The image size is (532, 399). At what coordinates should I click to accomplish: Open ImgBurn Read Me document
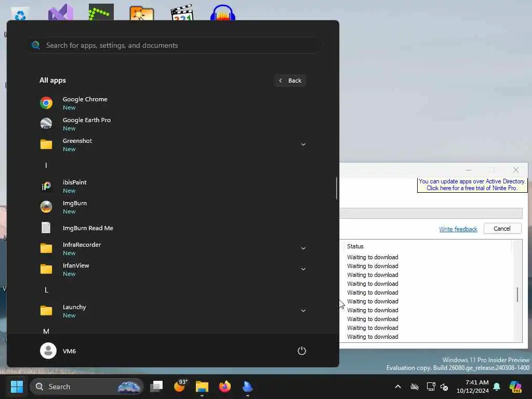coord(173,228)
